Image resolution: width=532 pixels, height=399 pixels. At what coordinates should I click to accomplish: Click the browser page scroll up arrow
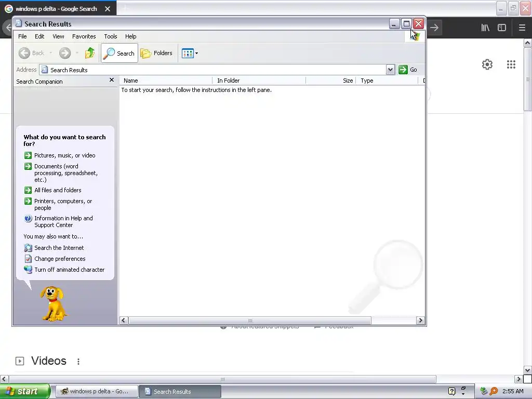[x=528, y=43]
